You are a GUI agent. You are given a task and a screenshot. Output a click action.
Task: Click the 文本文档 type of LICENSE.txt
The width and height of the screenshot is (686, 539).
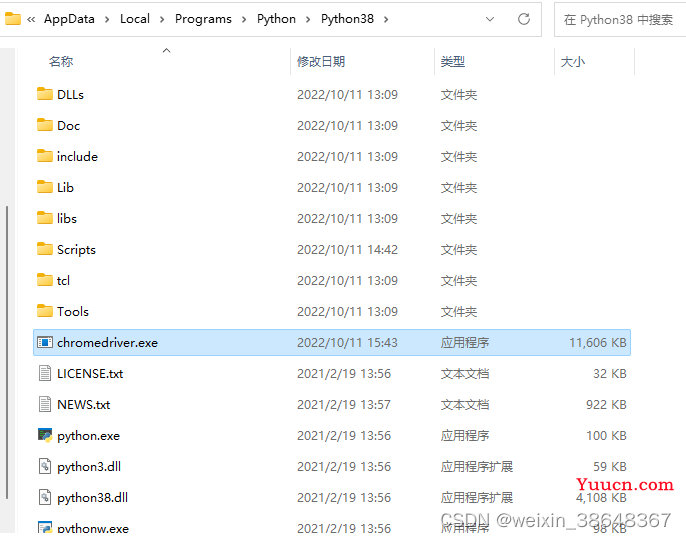pos(465,374)
